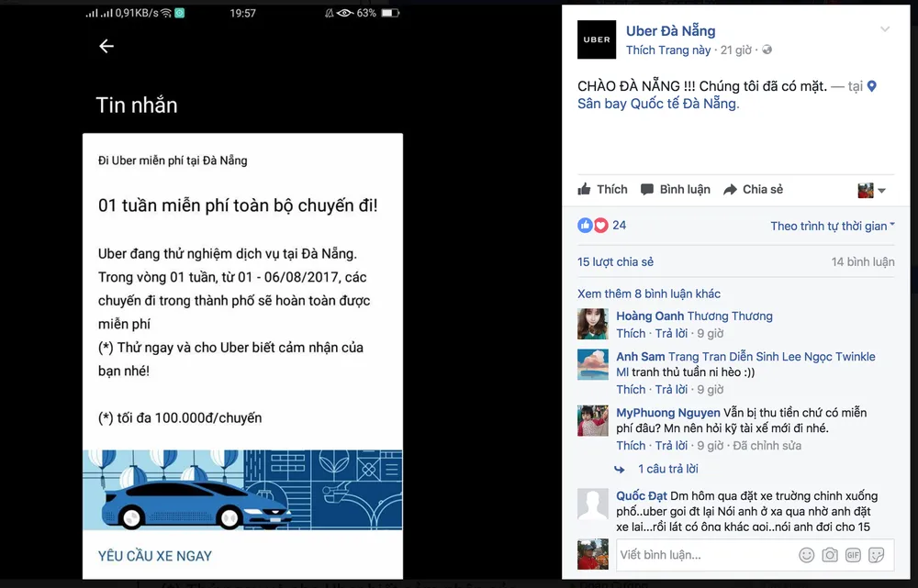Tap the back arrow in the Uber app

106,46
